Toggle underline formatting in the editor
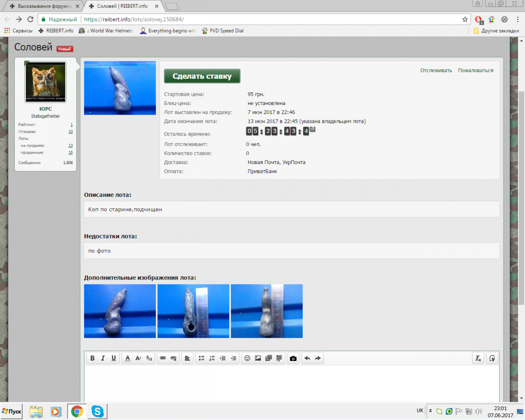This screenshot has width=525, height=420. (114, 358)
